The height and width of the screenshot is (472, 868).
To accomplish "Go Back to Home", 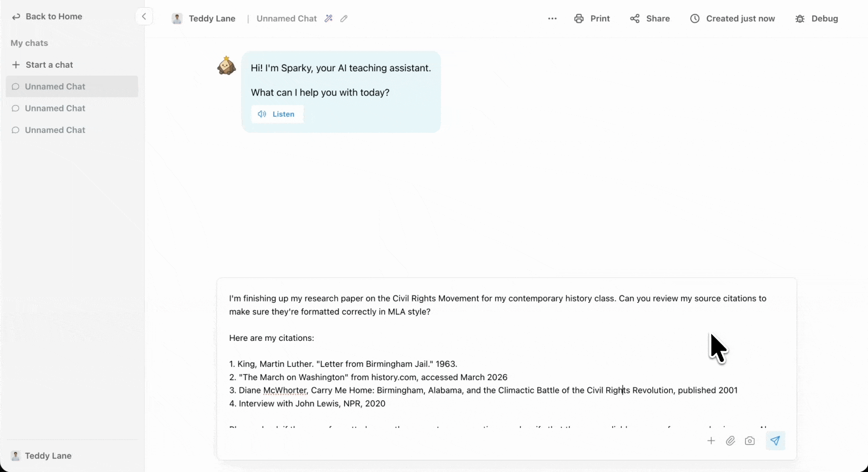I will tap(47, 17).
